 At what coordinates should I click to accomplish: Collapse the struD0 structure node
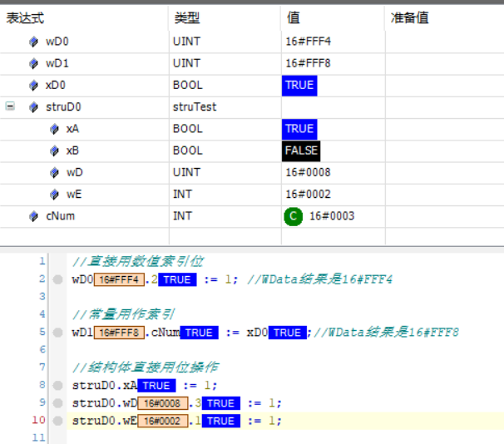[10, 106]
